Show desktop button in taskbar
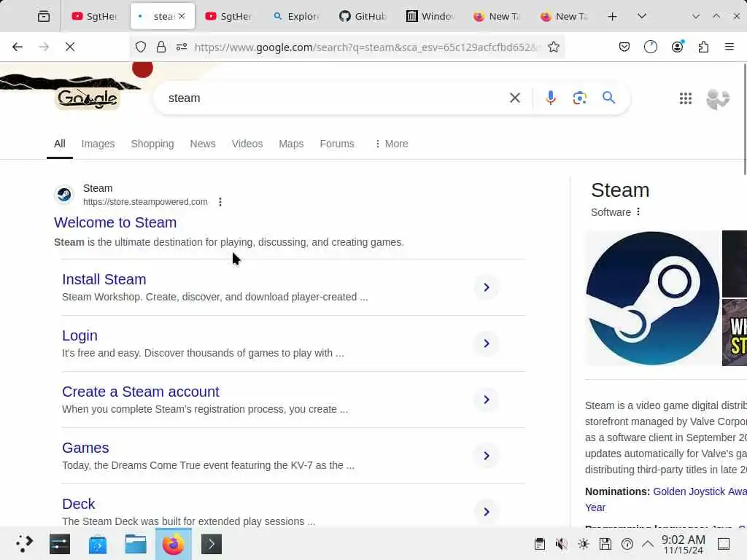747x560 pixels. (723, 544)
